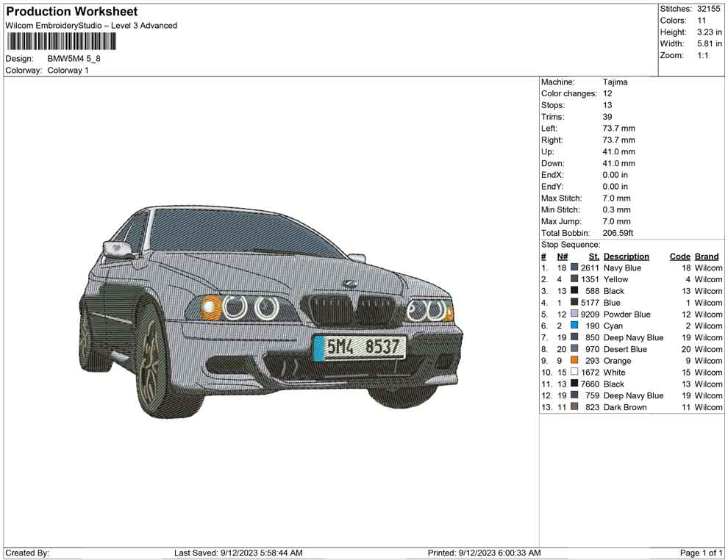Click the BMW car embroidery design preview
The image size is (728, 560).
click(271, 310)
